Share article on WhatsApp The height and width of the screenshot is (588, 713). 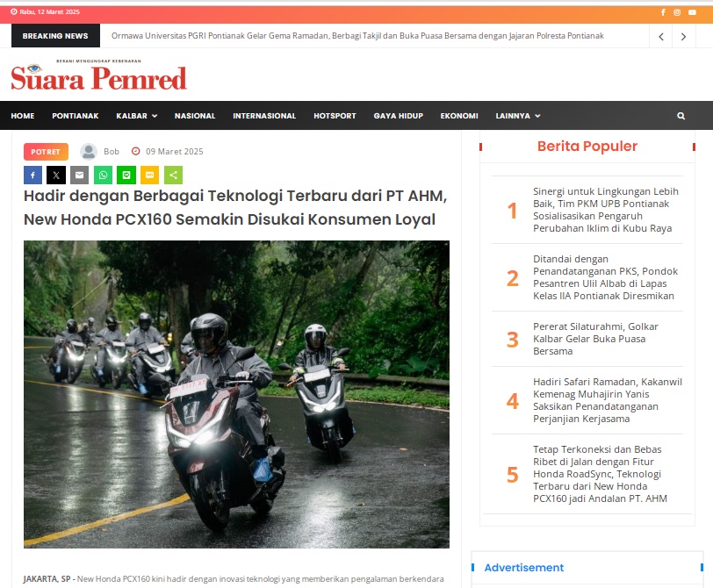104,175
